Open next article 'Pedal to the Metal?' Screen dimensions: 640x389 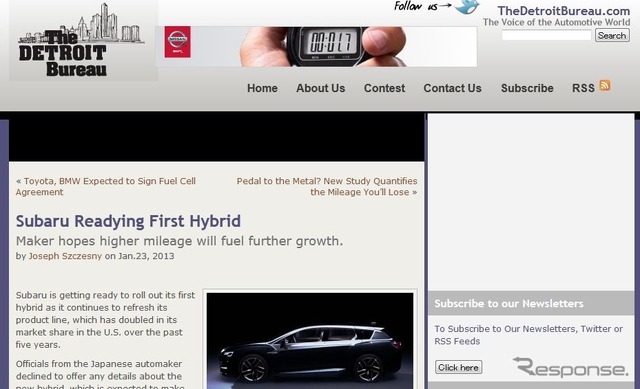point(327,187)
